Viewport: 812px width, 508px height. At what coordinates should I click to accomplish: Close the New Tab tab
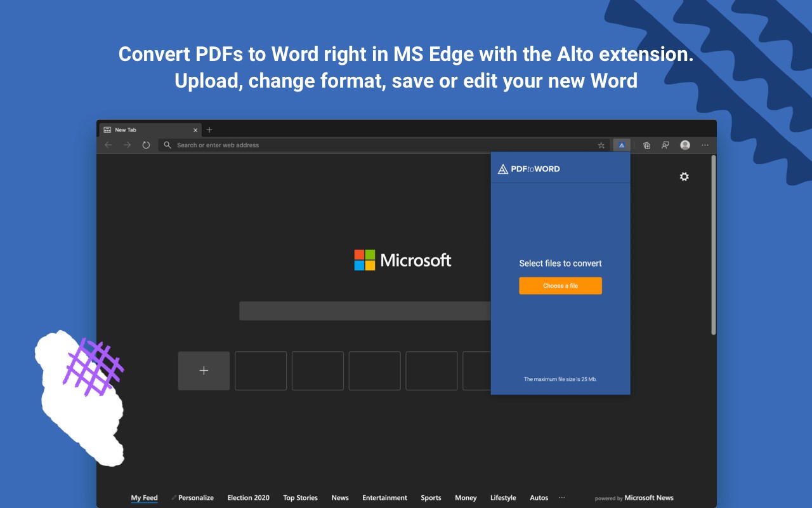[x=195, y=130]
